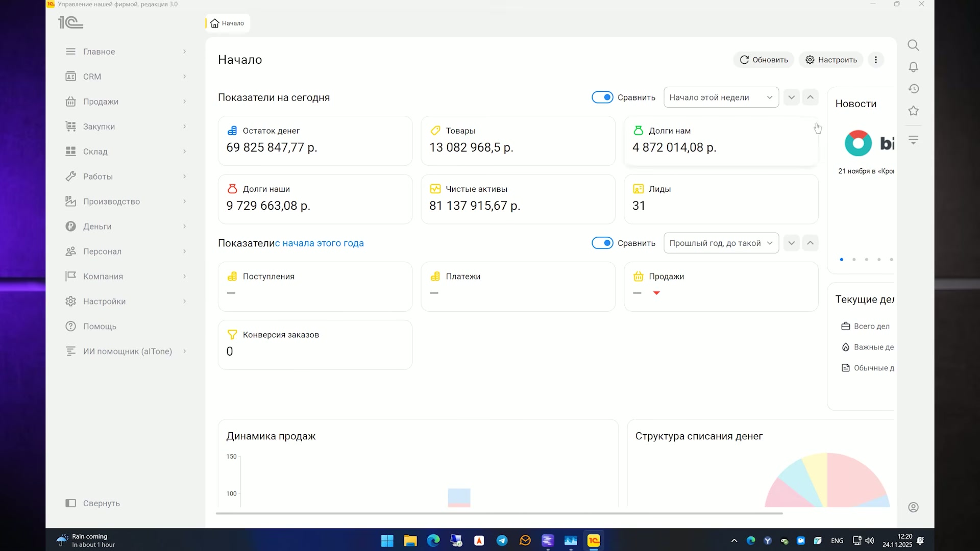Click the Обновить button
980x551 pixels.
click(764, 60)
